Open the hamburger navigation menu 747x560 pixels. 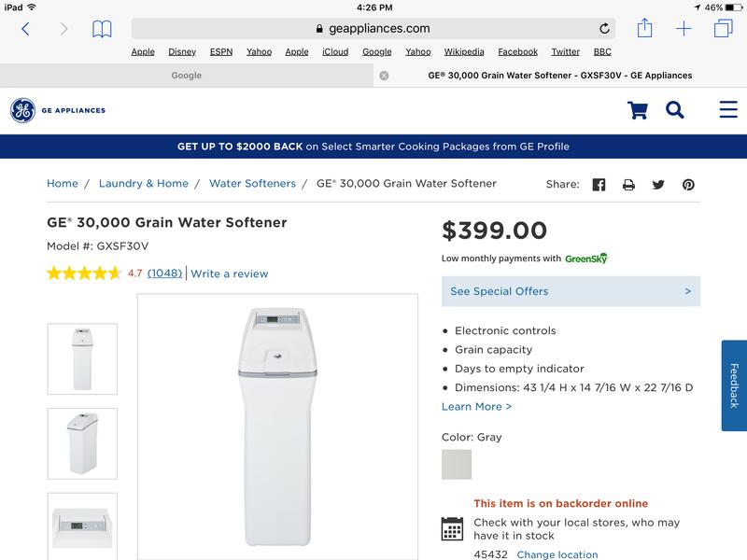coord(728,110)
